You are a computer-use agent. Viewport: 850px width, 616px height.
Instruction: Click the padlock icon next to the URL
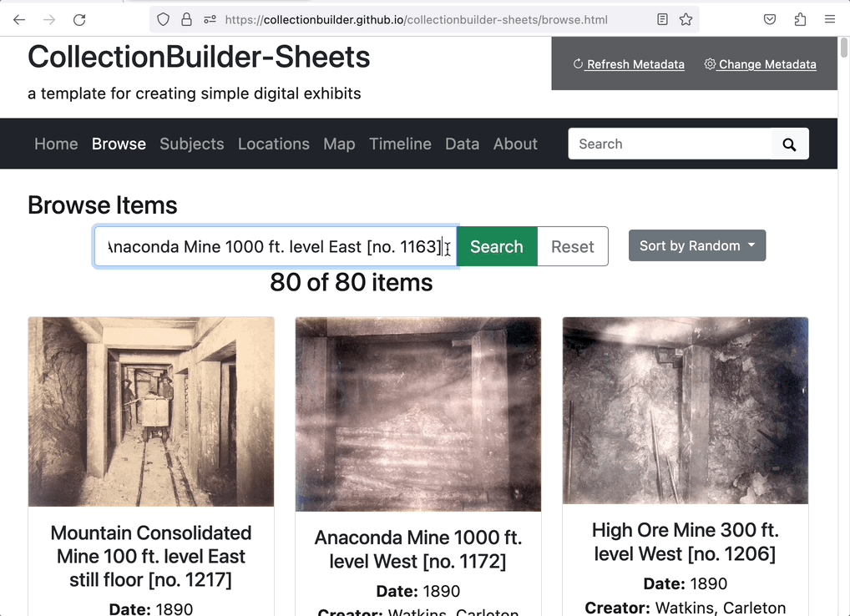(186, 19)
